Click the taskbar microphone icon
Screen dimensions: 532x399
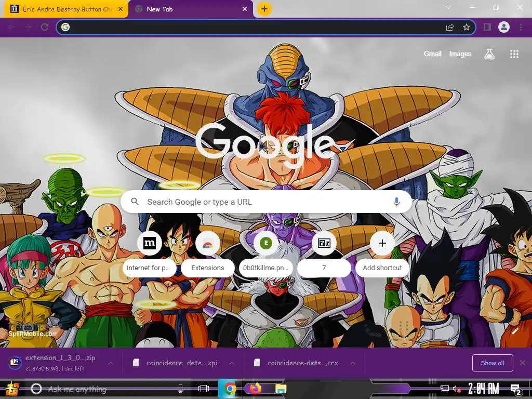180,389
